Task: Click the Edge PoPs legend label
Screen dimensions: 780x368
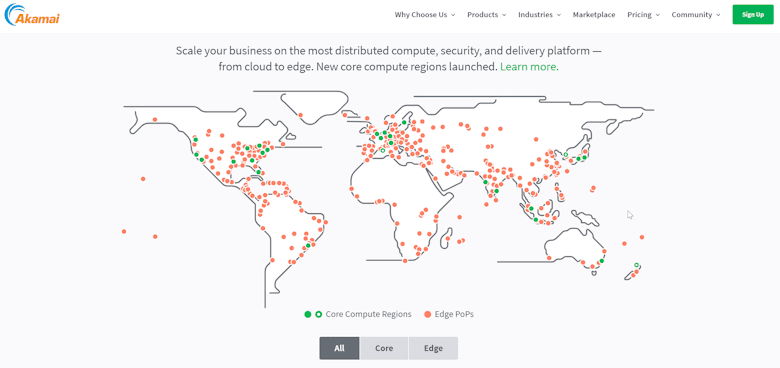Action: 454,314
